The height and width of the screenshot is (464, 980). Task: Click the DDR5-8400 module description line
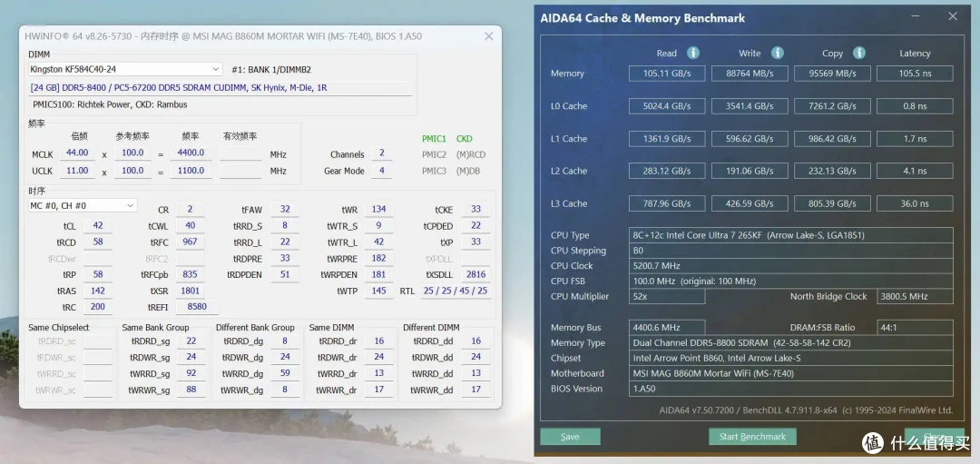[220, 88]
